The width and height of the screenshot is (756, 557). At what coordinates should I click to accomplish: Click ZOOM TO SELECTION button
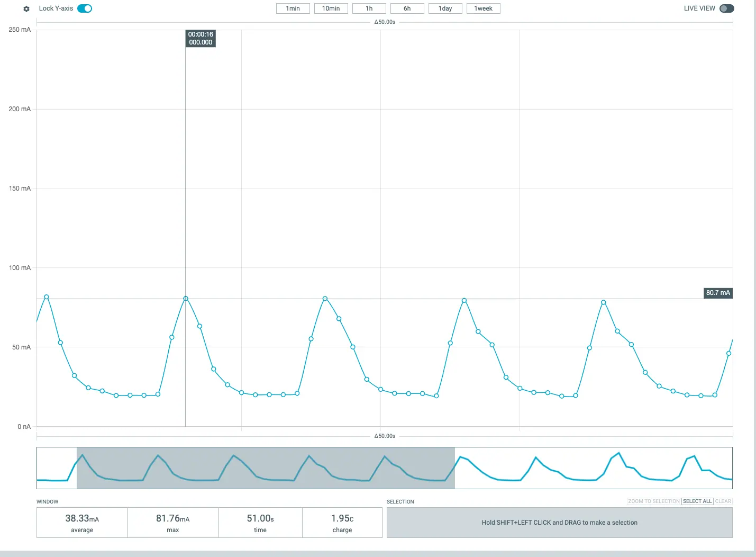(x=653, y=501)
